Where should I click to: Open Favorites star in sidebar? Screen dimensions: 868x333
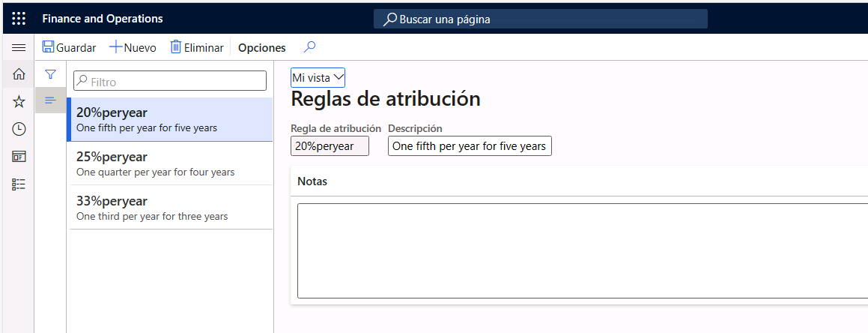pyautogui.click(x=18, y=101)
